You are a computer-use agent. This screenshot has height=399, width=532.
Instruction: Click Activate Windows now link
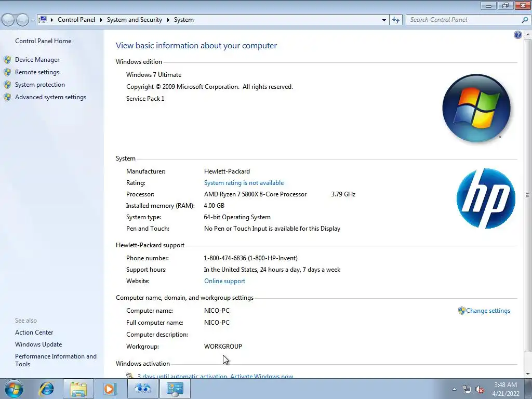pyautogui.click(x=262, y=376)
